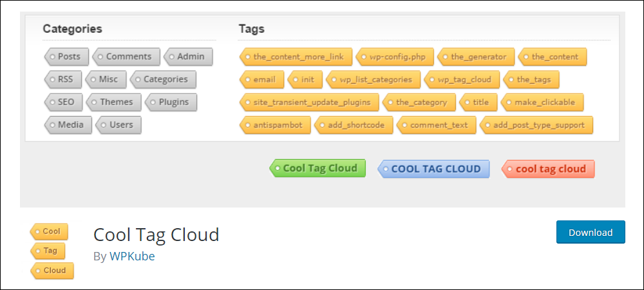This screenshot has height=290, width=644.
Task: Click the SEO category tag
Action: tap(63, 102)
